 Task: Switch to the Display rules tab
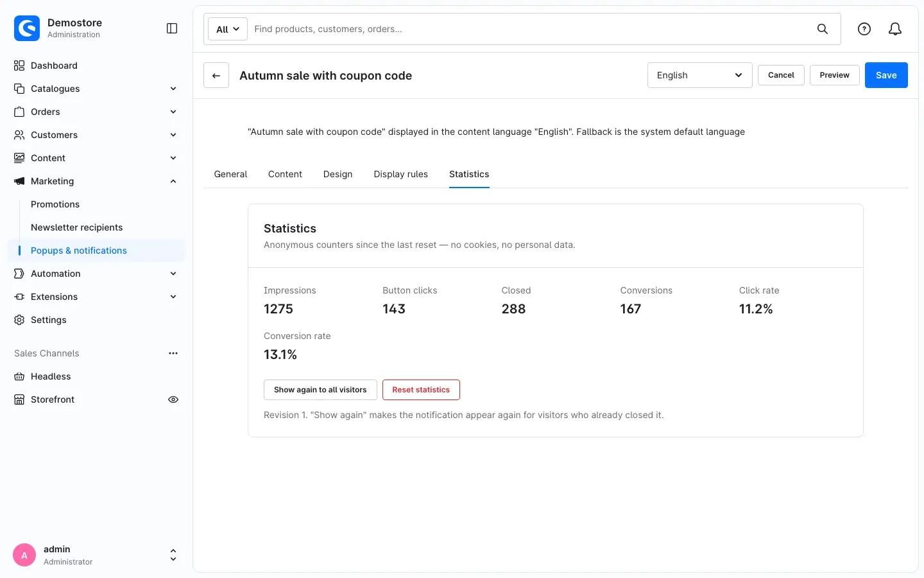[x=401, y=174]
